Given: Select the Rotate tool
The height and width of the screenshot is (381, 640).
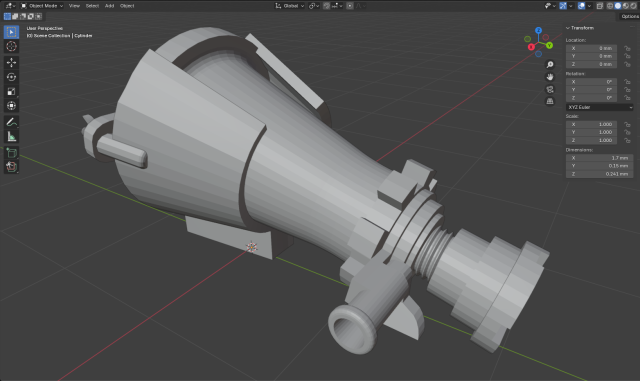Looking at the screenshot, I should tap(11, 77).
